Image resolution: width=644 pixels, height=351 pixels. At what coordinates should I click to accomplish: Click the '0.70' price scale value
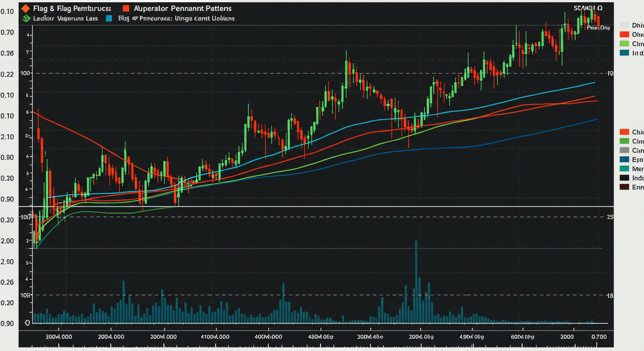[x=7, y=32]
